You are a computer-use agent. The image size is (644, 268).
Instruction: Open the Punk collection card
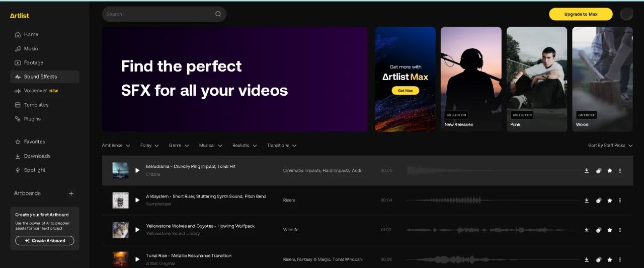click(x=537, y=79)
